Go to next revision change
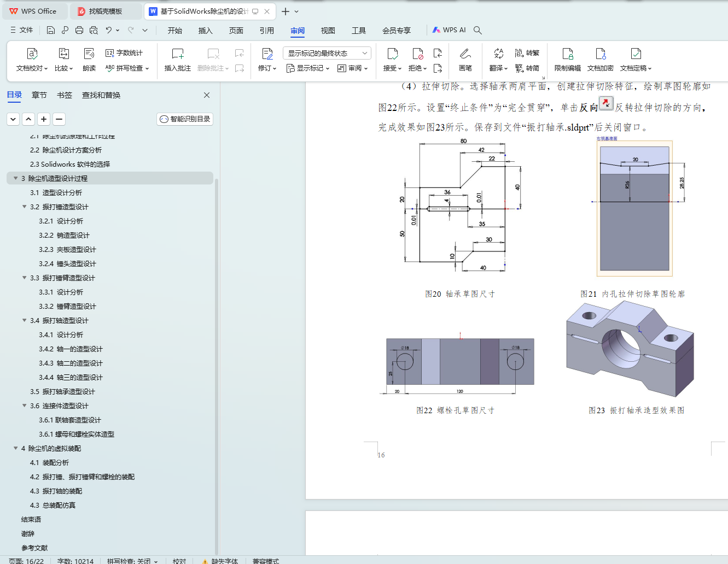The image size is (728, 564). pyautogui.click(x=438, y=68)
